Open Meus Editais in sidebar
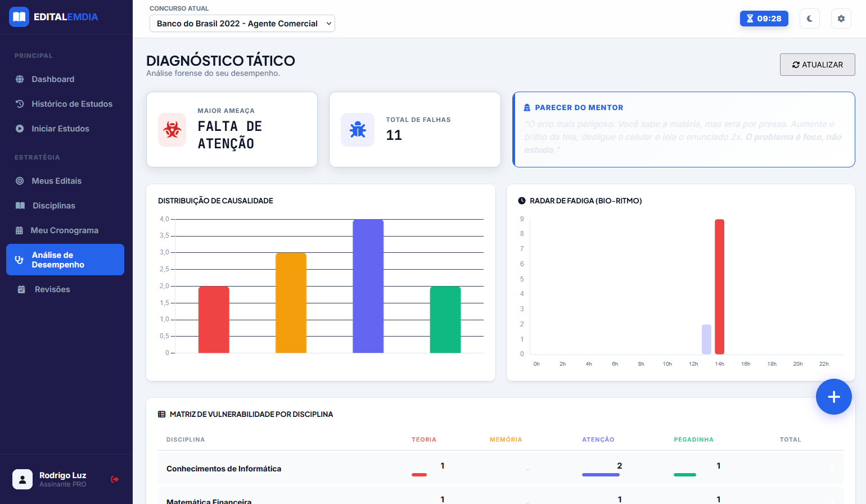Viewport: 866px width, 504px height. click(x=56, y=181)
